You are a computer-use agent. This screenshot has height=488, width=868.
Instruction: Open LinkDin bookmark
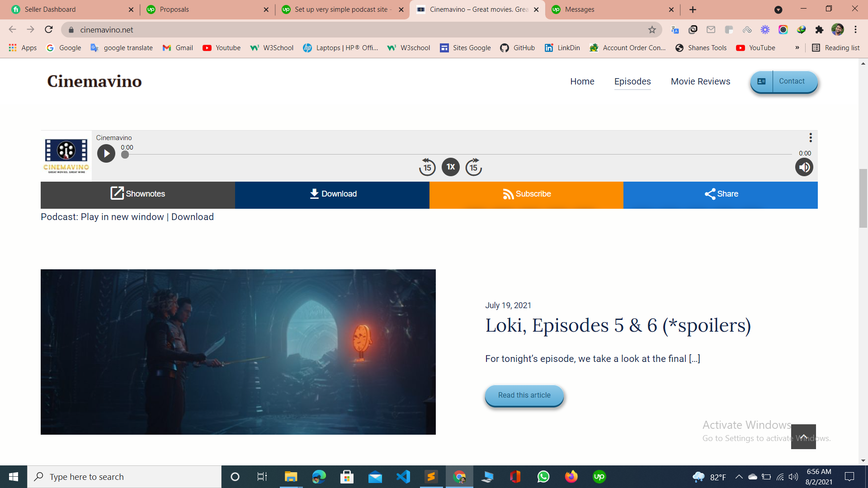click(562, 48)
